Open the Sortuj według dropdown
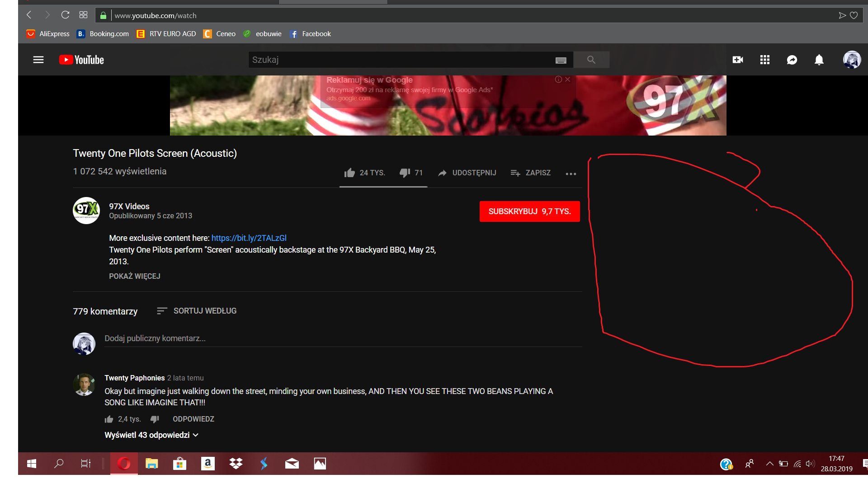Viewport: 868px width, 488px height. [197, 311]
